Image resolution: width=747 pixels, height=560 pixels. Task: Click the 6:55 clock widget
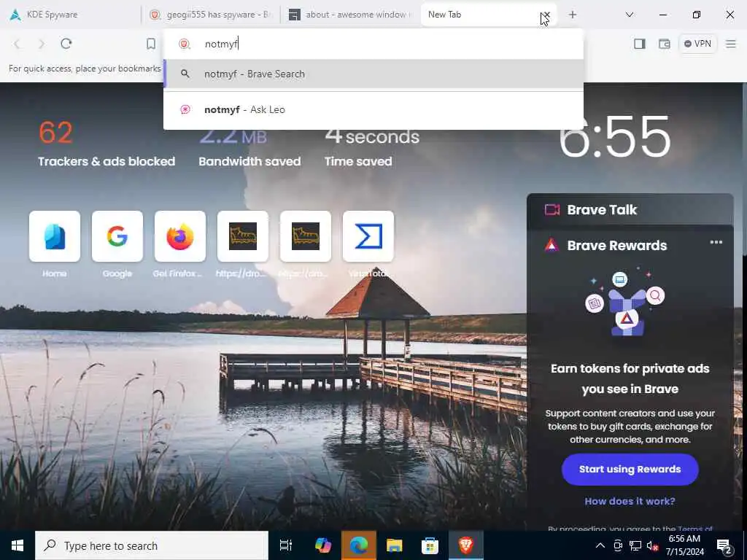pos(614,137)
